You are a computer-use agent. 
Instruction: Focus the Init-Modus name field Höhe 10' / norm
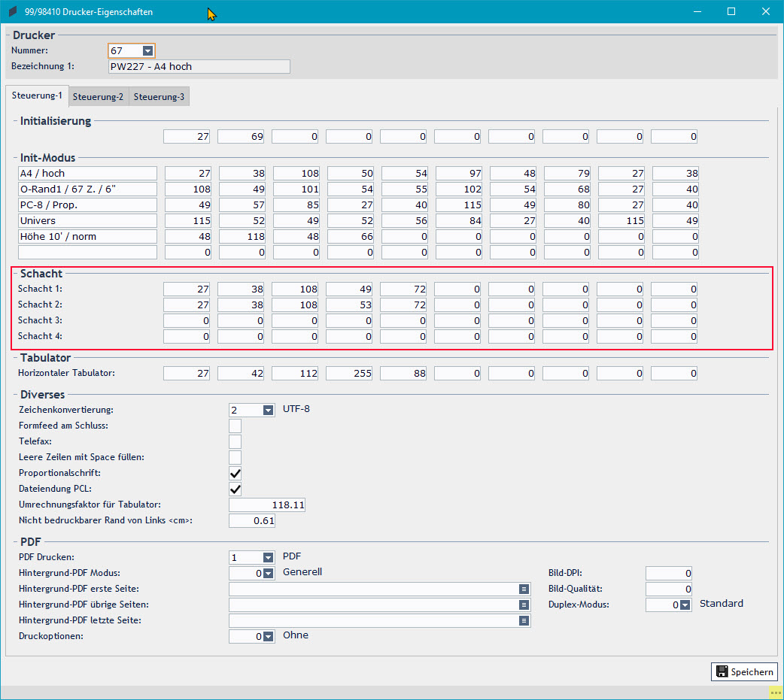click(x=87, y=237)
